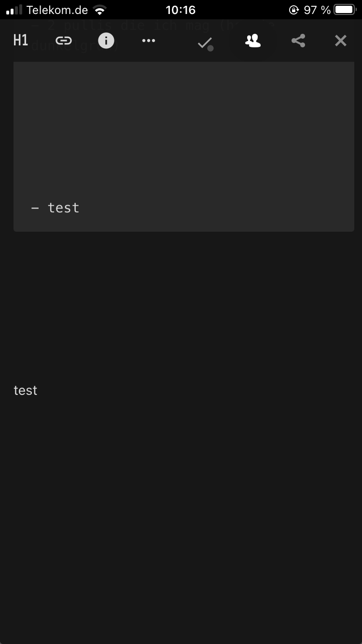Tap the 97 % battery percentage text
The width and height of the screenshot is (362, 644).
pyautogui.click(x=317, y=9)
